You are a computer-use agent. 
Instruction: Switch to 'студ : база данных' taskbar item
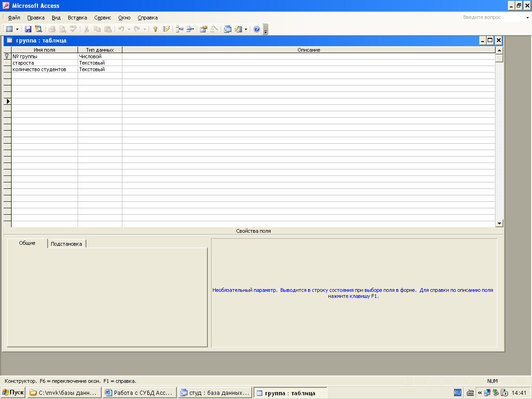coord(215,393)
